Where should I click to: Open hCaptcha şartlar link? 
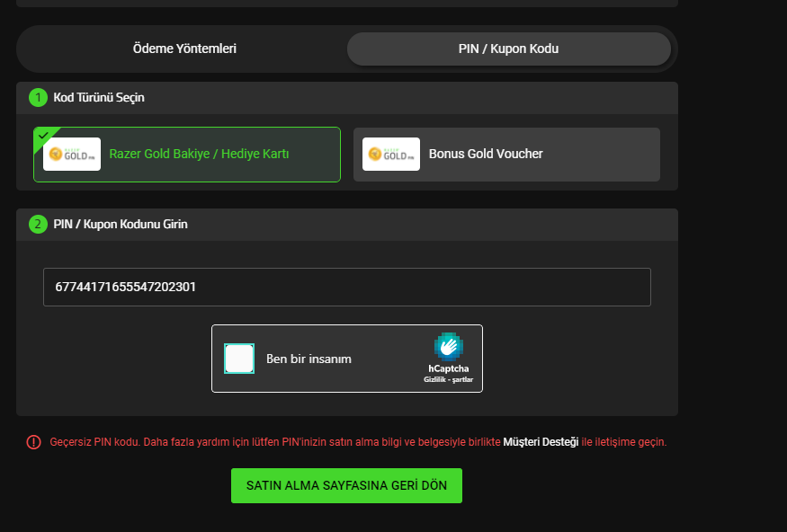(462, 379)
